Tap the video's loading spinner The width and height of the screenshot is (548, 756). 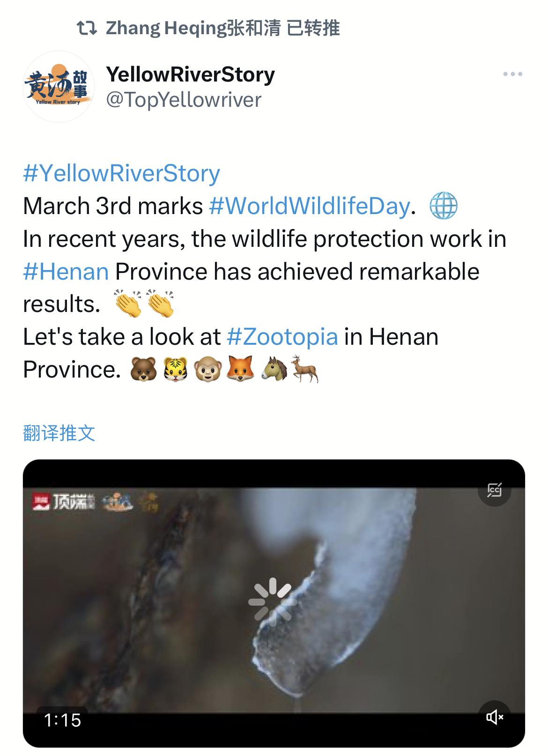click(273, 602)
